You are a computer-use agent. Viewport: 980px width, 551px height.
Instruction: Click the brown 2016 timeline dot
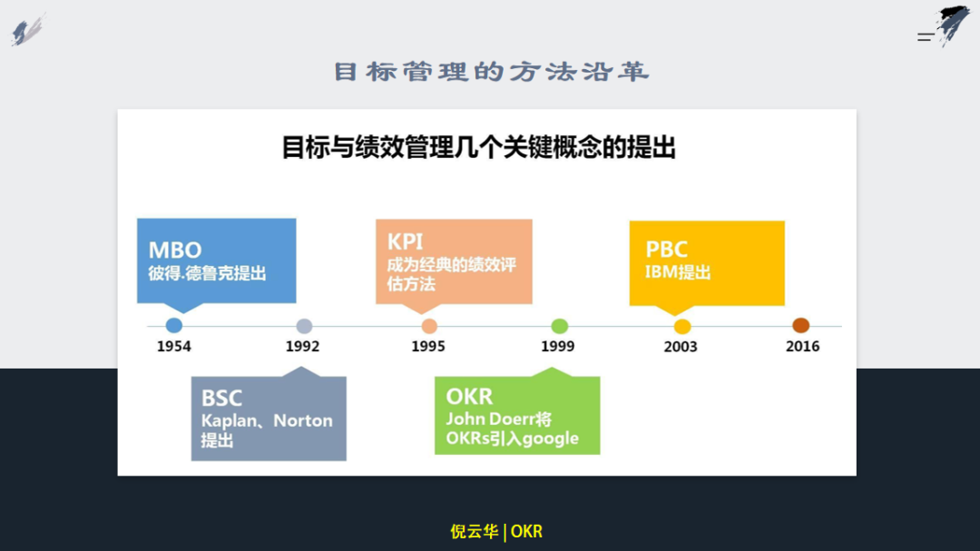coord(800,325)
